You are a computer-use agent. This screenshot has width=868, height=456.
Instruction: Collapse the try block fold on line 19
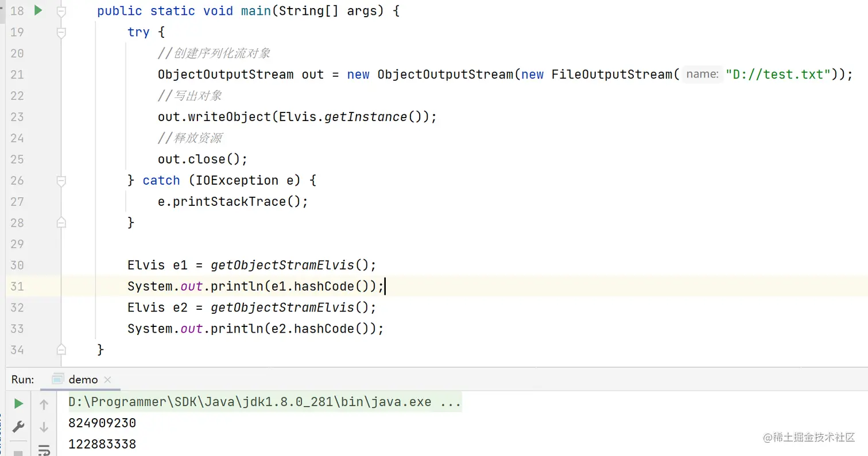tap(61, 33)
